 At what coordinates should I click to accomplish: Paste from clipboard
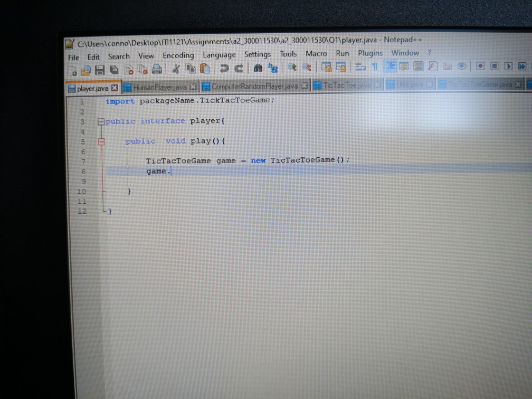pyautogui.click(x=205, y=68)
